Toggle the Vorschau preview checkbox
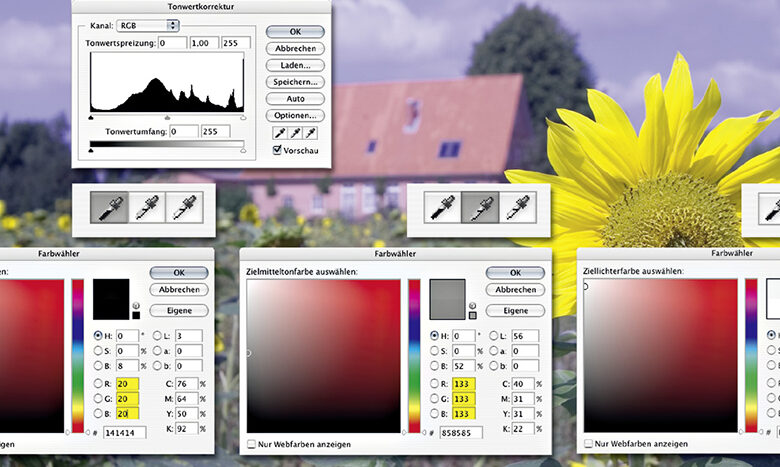This screenshot has width=780, height=467. tap(277, 151)
